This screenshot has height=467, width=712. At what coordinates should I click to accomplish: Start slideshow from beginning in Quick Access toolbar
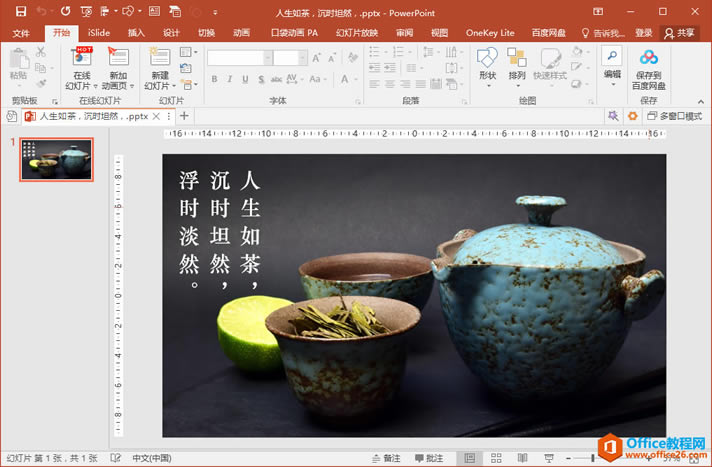tap(86, 11)
